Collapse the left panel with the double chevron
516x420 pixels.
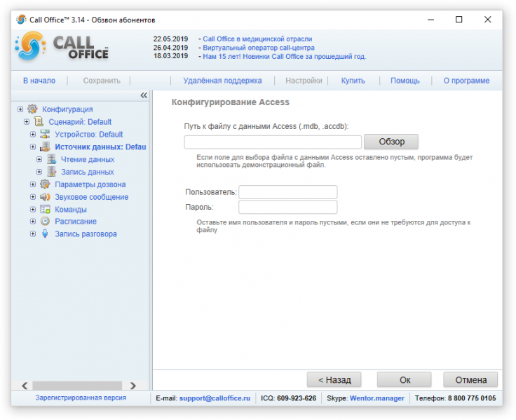coord(144,95)
